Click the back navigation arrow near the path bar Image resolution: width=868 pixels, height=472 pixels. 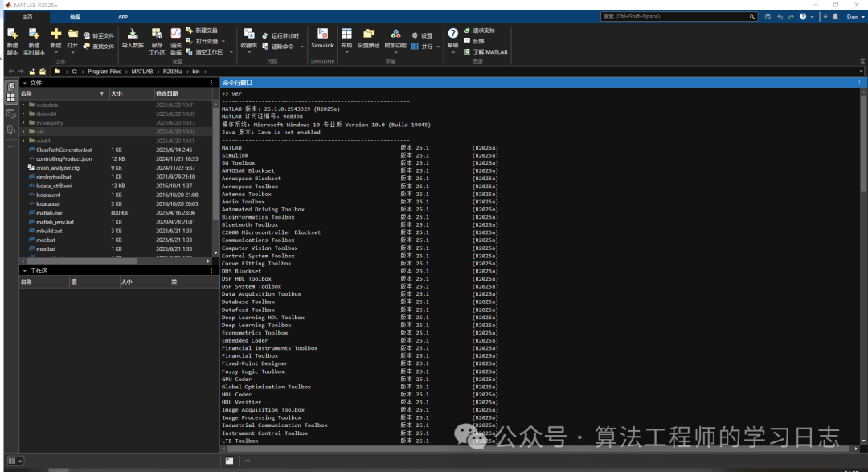coord(11,72)
